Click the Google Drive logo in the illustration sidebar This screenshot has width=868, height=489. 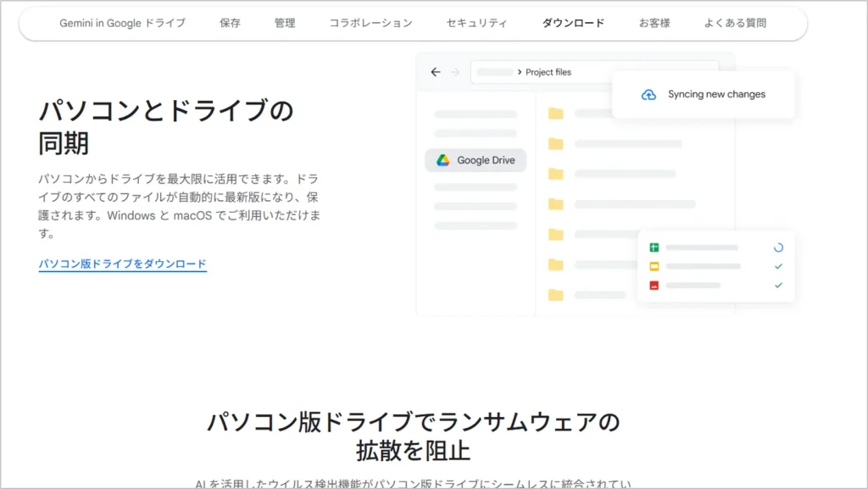pos(442,160)
